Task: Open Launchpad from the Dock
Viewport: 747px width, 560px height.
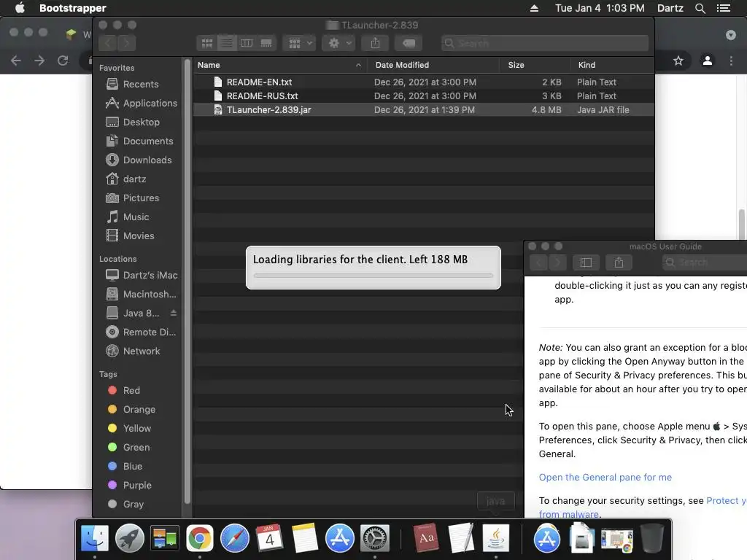Action: coord(130,538)
